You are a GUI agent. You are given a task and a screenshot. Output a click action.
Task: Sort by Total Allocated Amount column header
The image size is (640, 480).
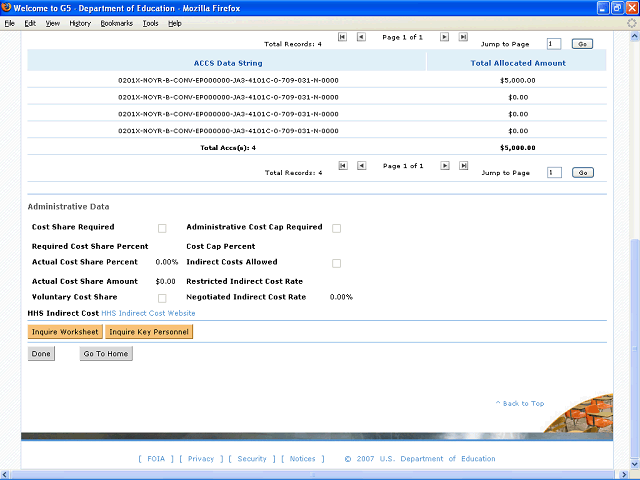518,63
